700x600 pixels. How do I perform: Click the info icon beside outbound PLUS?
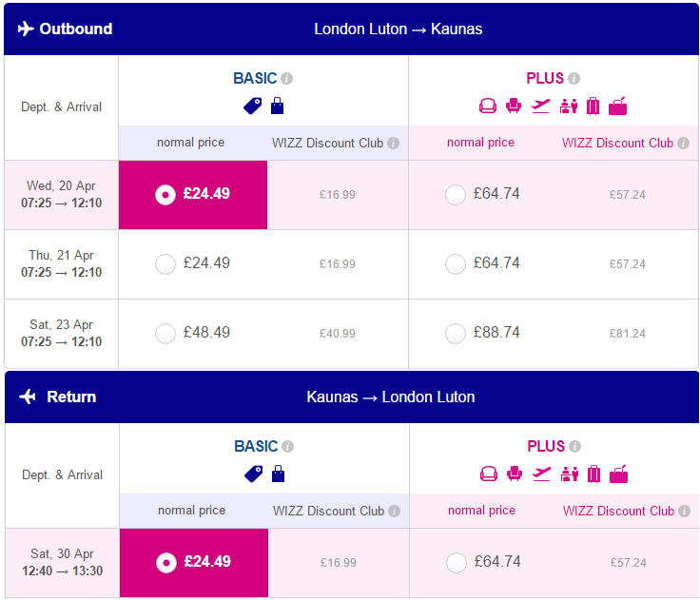(574, 79)
